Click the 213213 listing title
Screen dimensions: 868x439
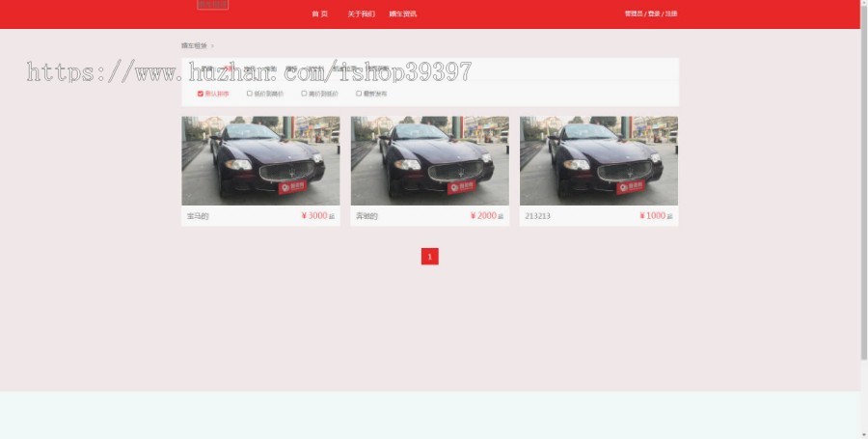click(537, 216)
